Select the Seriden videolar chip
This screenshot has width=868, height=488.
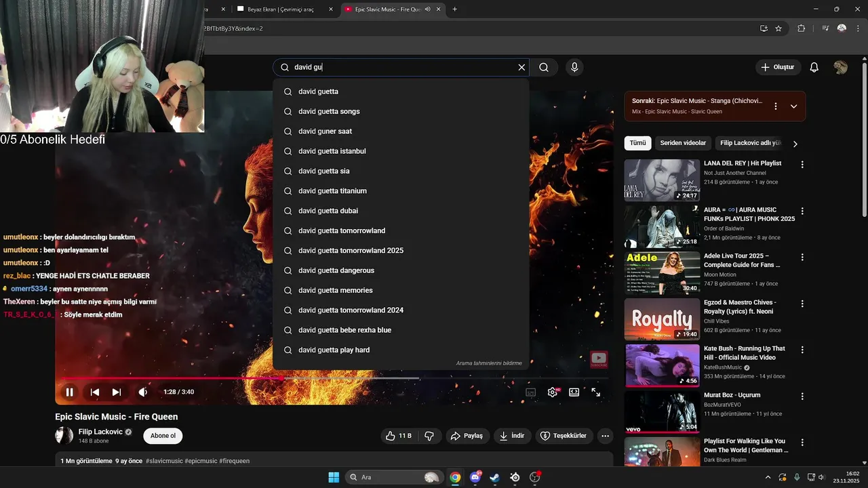(683, 143)
